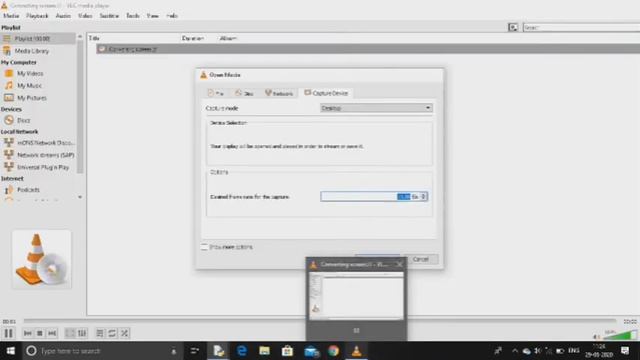Open File Explorer from taskbar
The width and height of the screenshot is (640, 360).
point(264,351)
